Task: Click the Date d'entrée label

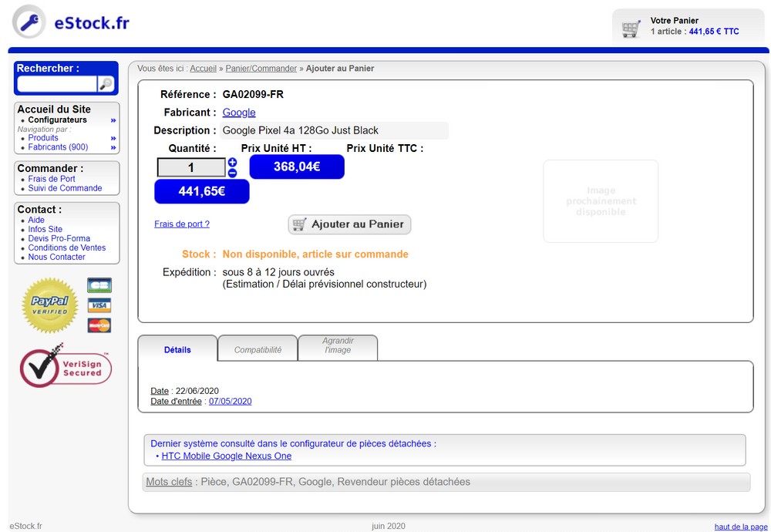Action: [x=176, y=401]
